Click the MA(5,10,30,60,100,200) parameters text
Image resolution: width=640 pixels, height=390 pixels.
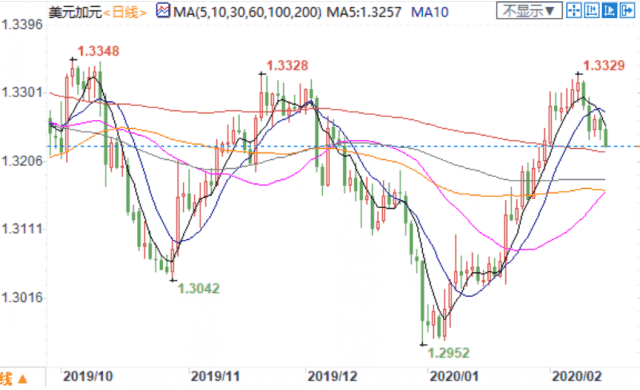click(x=247, y=12)
